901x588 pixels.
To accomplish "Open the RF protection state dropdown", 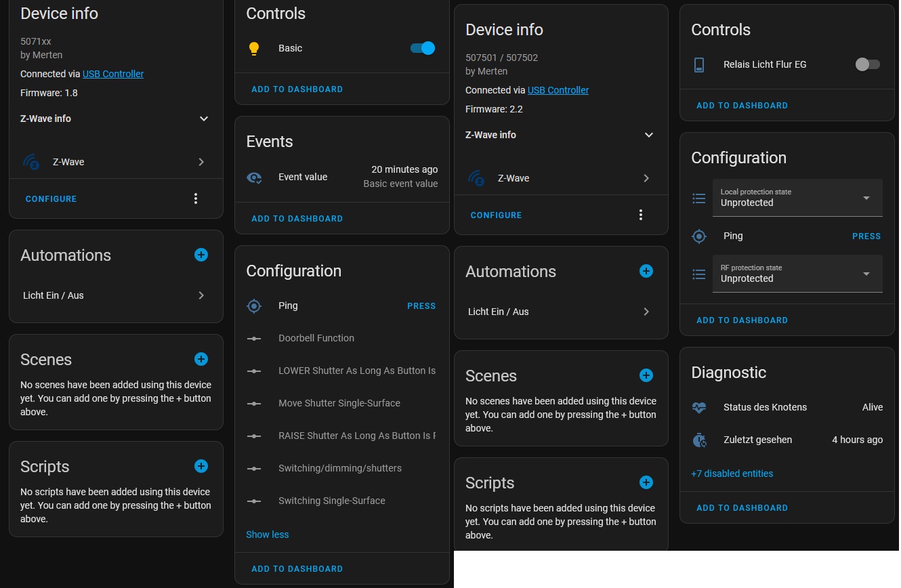I will point(797,274).
